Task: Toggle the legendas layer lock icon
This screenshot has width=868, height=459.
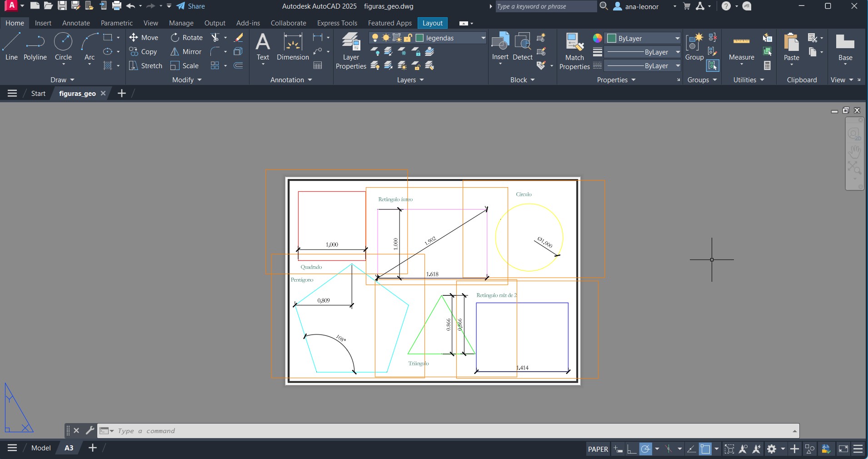Action: click(408, 38)
